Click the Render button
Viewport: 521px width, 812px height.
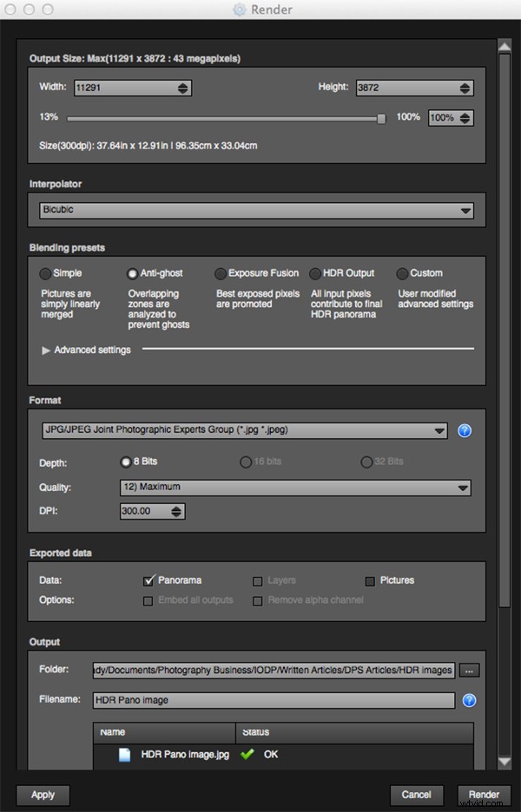click(484, 795)
